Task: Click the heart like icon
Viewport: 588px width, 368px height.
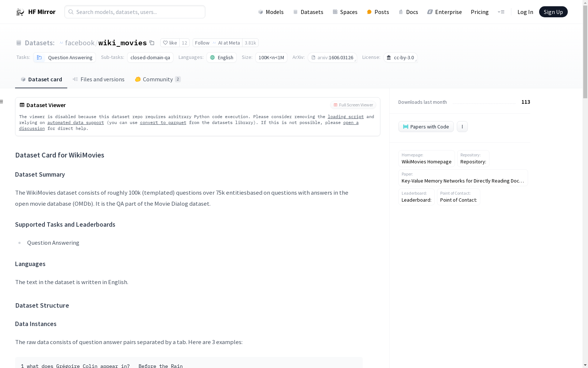Action: tap(165, 43)
